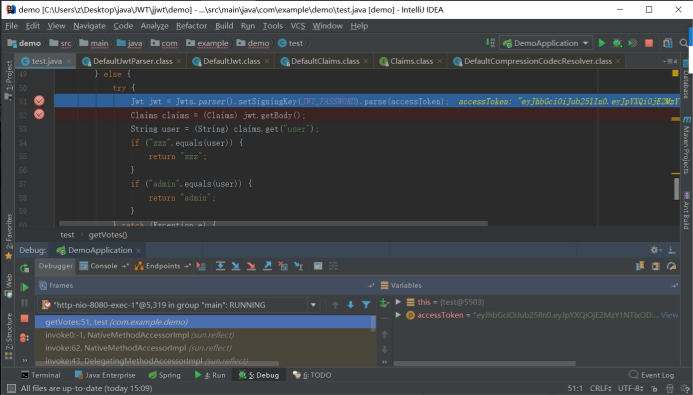Click the New Watch plus icon in Variables
Image resolution: width=693 pixels, height=395 pixels.
[384, 303]
